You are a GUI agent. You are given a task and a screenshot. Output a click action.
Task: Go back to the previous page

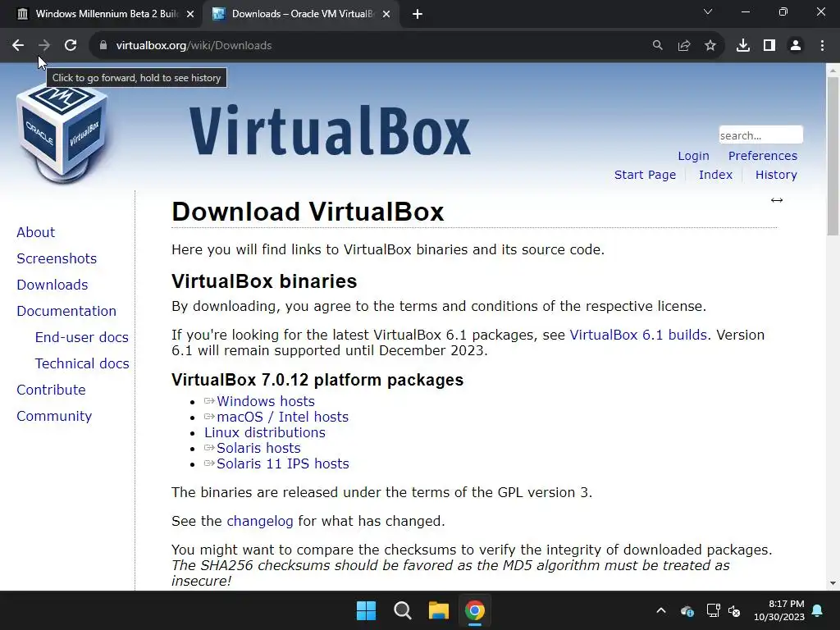(x=18, y=46)
